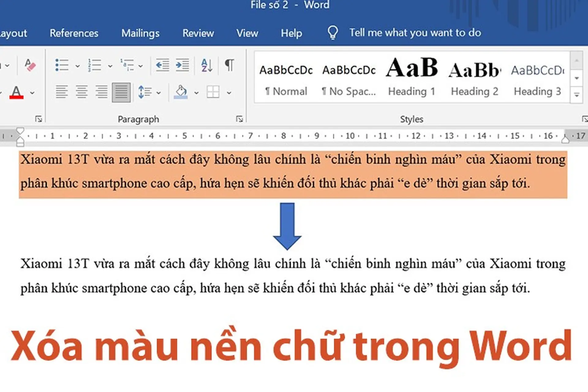Open the Paragraph dialog launcher
Viewport: 588px width, 392px height.
pyautogui.click(x=240, y=119)
